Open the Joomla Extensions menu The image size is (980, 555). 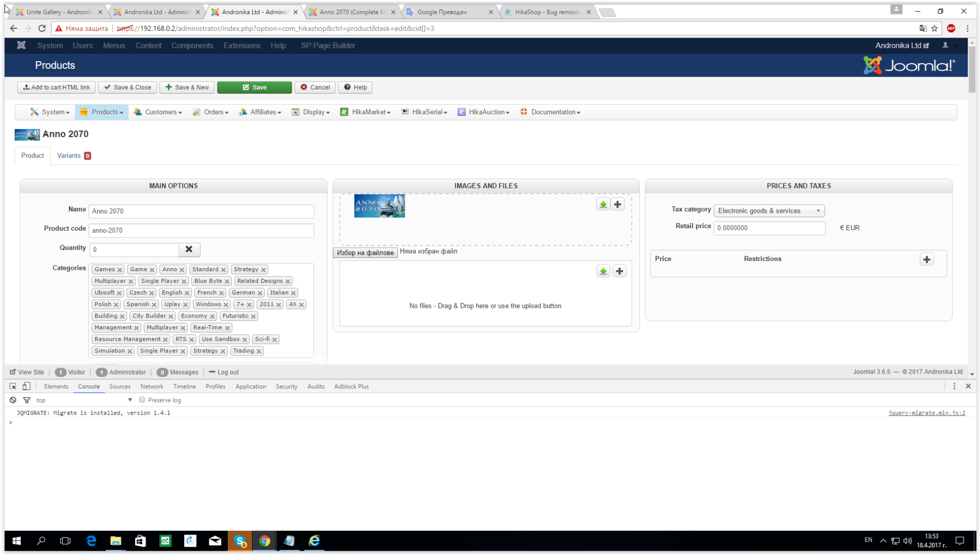[242, 45]
